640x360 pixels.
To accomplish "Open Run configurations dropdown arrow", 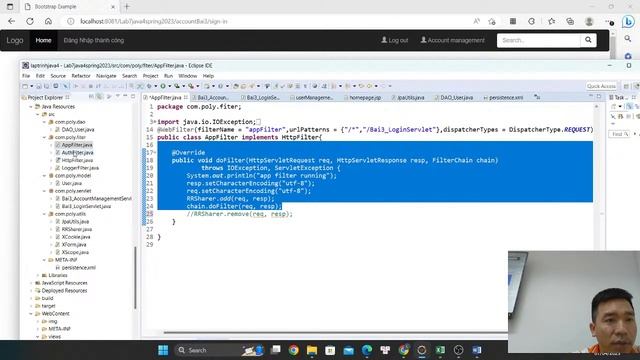I will (169, 86).
